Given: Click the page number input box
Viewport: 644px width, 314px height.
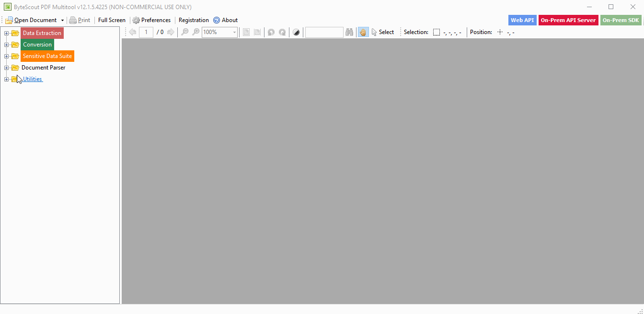Looking at the screenshot, I should 146,32.
